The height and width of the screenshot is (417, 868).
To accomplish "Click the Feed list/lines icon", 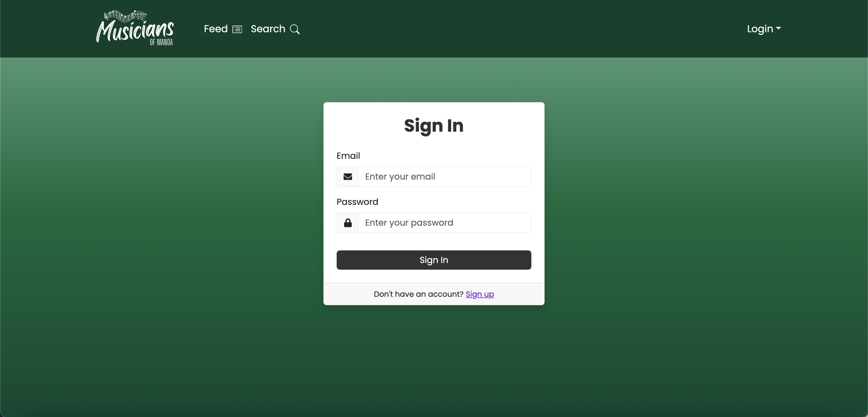I will point(237,29).
